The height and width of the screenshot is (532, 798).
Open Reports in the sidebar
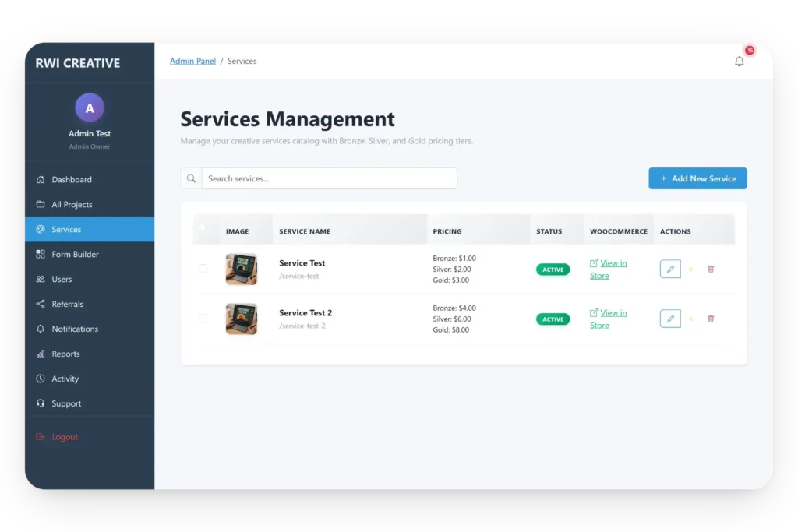(65, 354)
